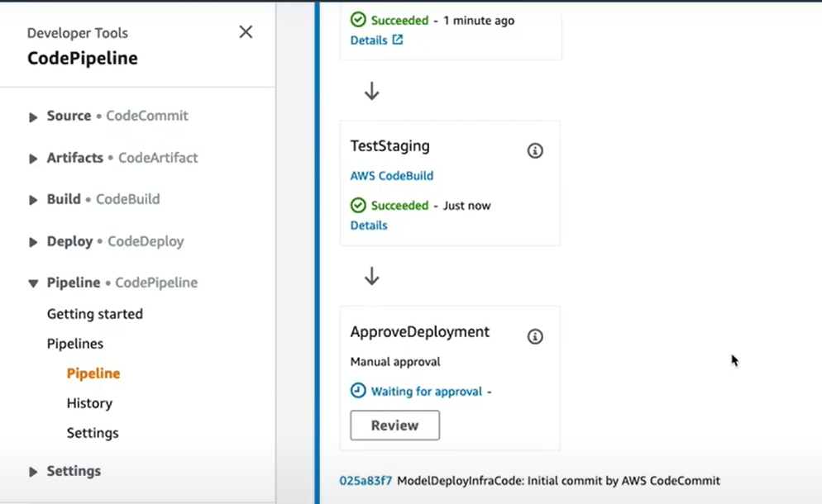Expand the bottom Settings section

pyautogui.click(x=33, y=472)
